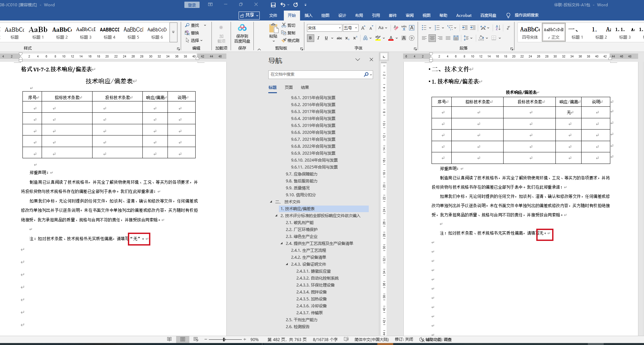
Task: Click Find (查找) in the left Word window
Action: pos(192,25)
